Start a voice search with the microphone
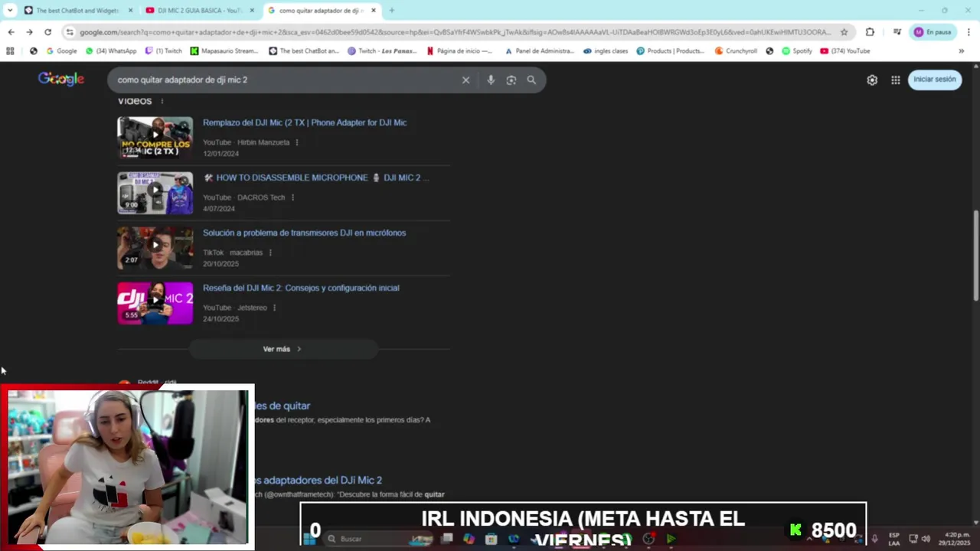 click(x=491, y=80)
